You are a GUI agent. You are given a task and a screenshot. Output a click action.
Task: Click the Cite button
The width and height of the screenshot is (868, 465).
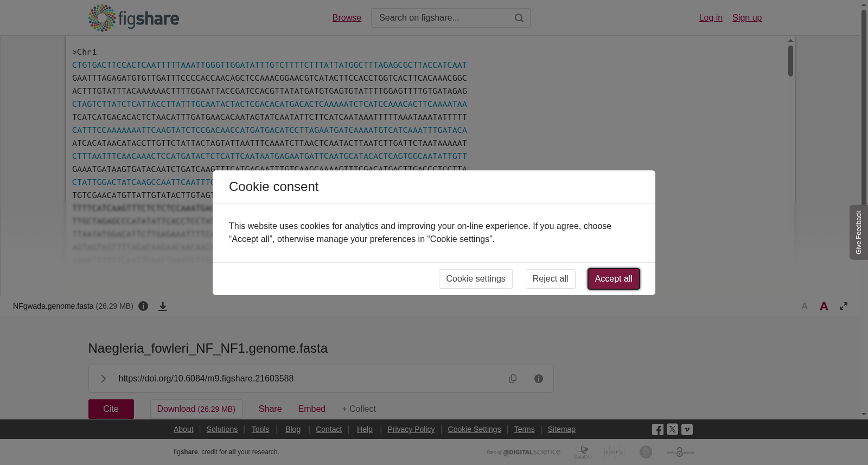(x=111, y=409)
